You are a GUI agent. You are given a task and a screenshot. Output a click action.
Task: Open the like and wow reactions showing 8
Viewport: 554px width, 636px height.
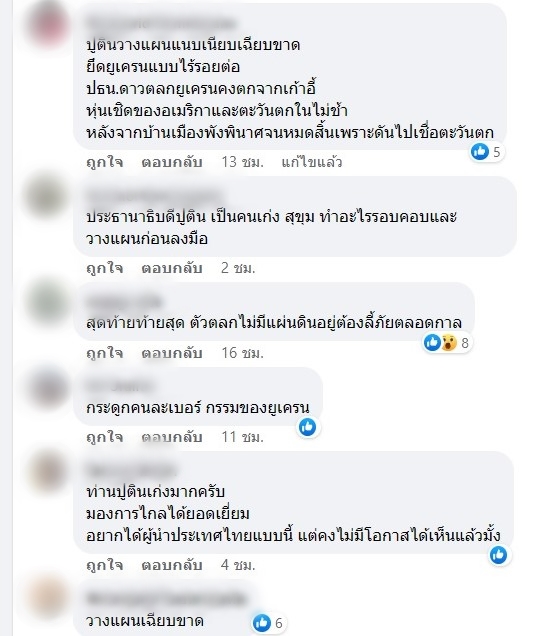(447, 343)
